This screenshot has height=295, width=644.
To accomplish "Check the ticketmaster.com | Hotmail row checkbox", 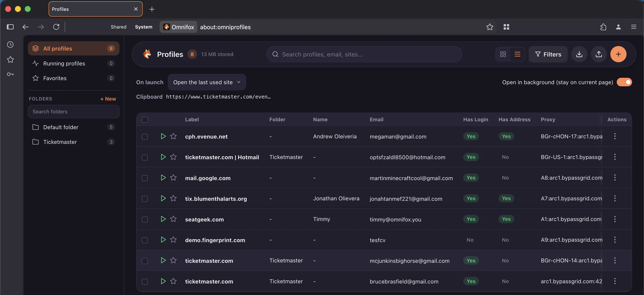I will pyautogui.click(x=145, y=157).
